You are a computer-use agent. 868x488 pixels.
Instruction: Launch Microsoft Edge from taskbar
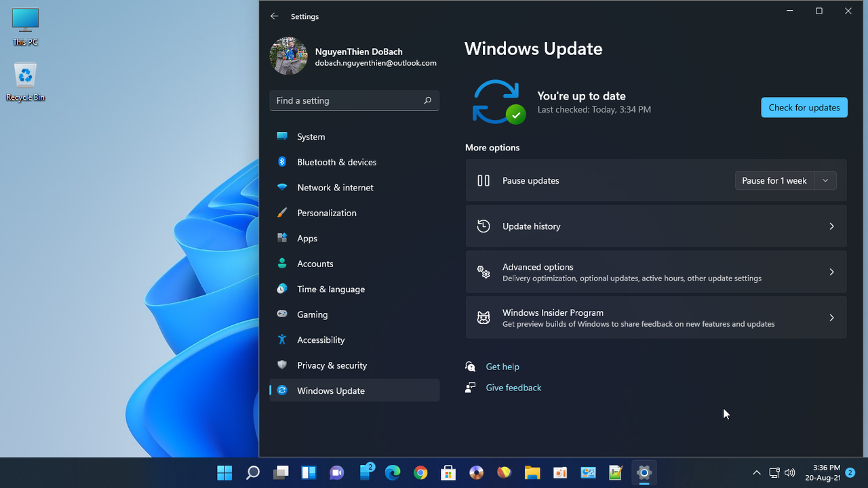[393, 472]
